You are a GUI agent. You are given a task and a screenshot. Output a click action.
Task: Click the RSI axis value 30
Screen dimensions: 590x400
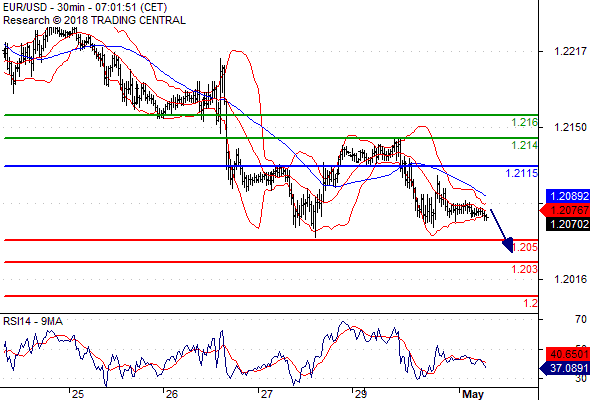tap(581, 379)
